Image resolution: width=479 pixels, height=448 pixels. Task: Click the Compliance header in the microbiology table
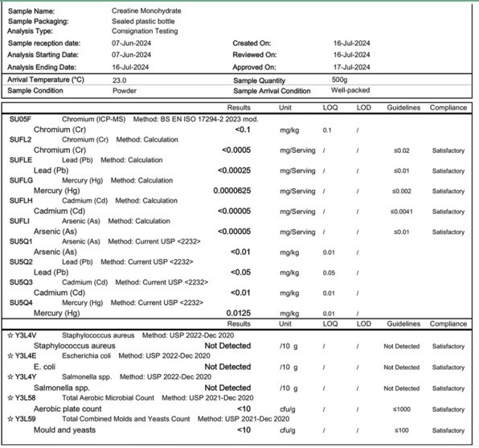[x=448, y=324]
